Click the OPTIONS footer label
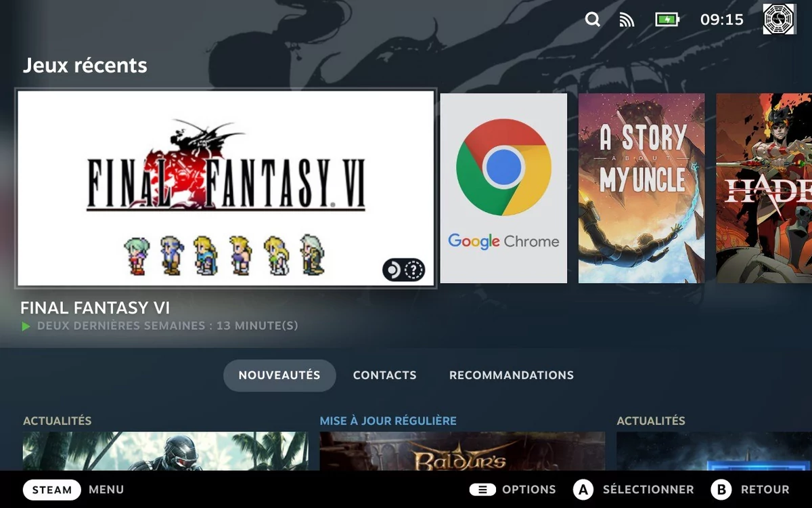812x508 pixels. coord(529,490)
